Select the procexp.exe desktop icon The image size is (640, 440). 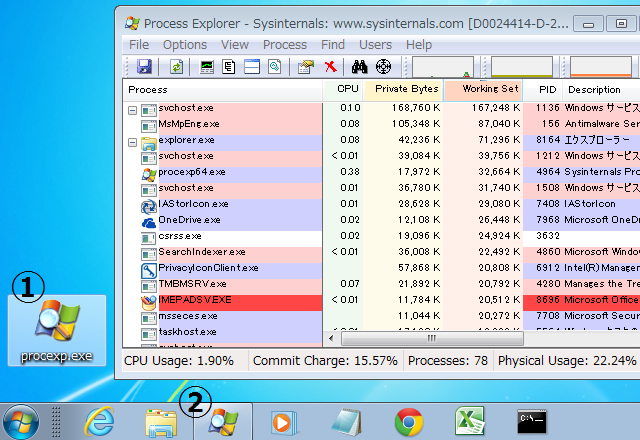point(57,331)
